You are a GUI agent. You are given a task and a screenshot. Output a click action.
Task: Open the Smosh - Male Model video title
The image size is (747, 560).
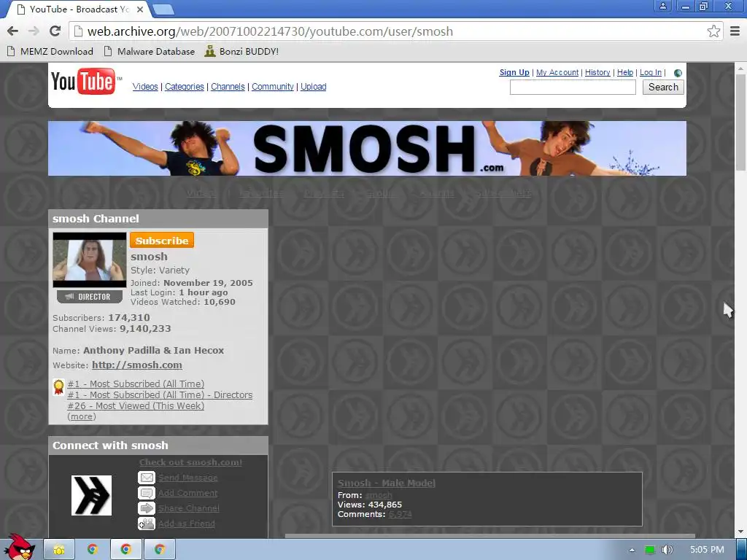click(x=387, y=483)
